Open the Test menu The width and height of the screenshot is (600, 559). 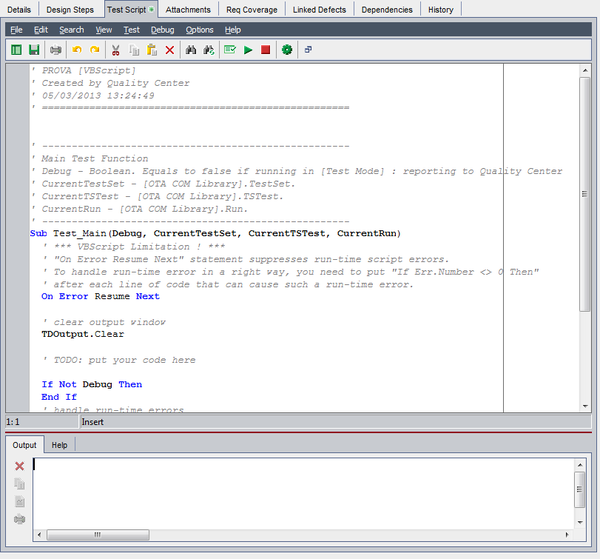click(131, 30)
